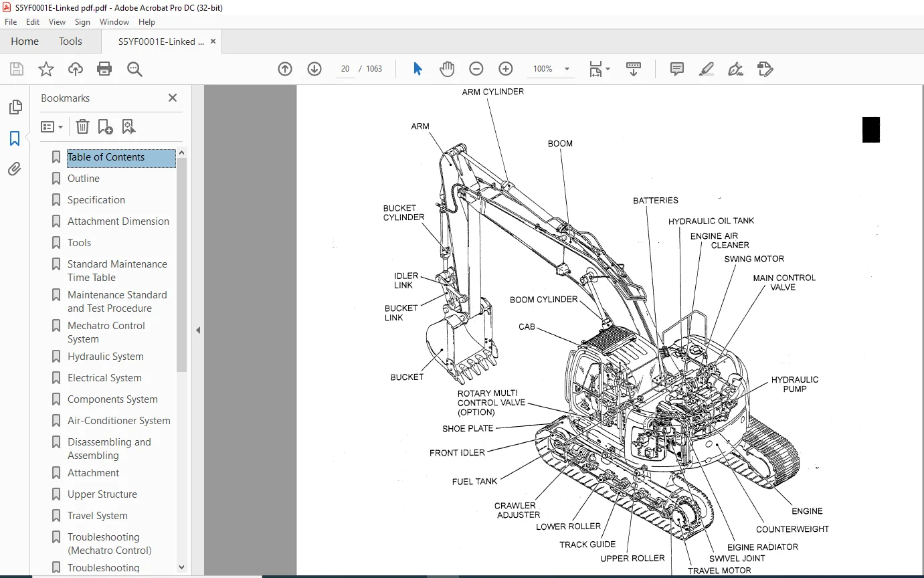This screenshot has width=924, height=578.
Task: Open Disassembling and Assembling bookmark
Action: coord(109,449)
